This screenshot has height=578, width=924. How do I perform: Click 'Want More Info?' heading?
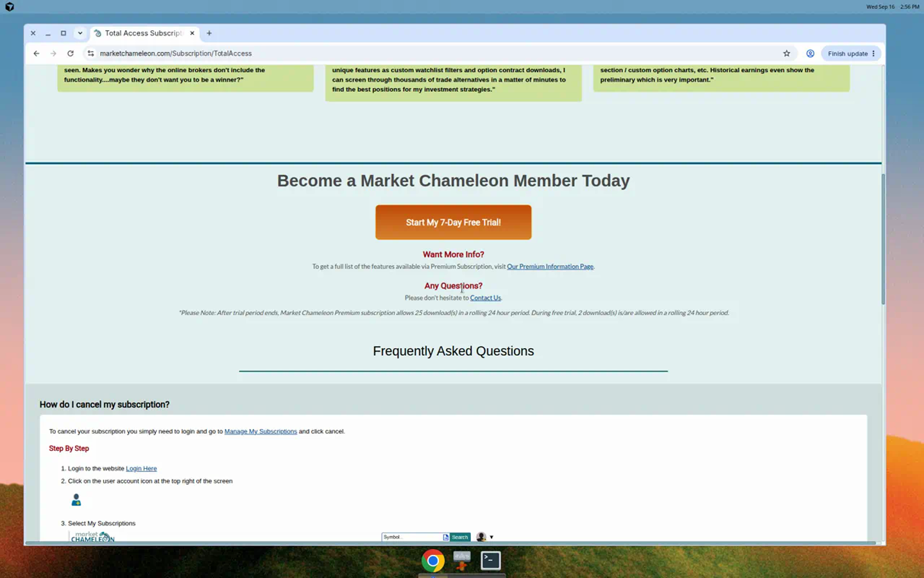[x=453, y=254]
